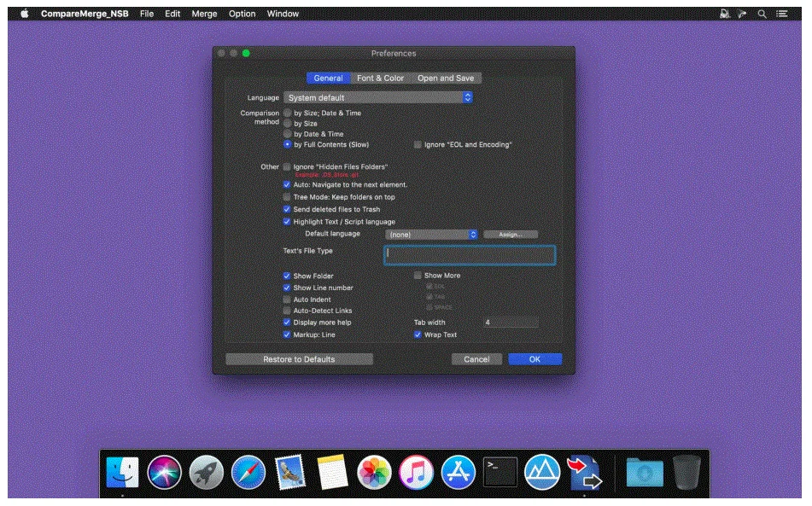Toggle Highlight Text / Script language
This screenshot has height=506, width=812.
pos(286,222)
